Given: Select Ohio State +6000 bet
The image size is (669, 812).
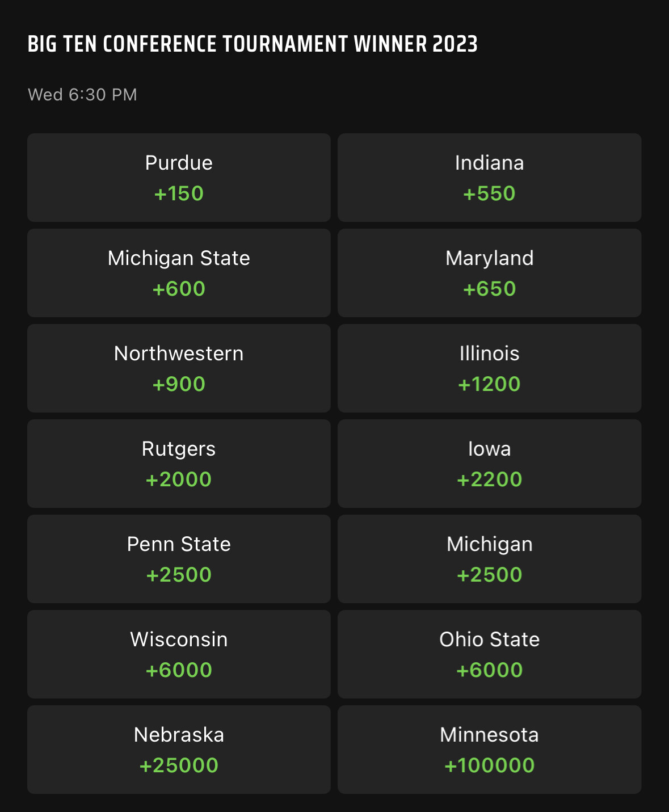Looking at the screenshot, I should click(x=490, y=654).
